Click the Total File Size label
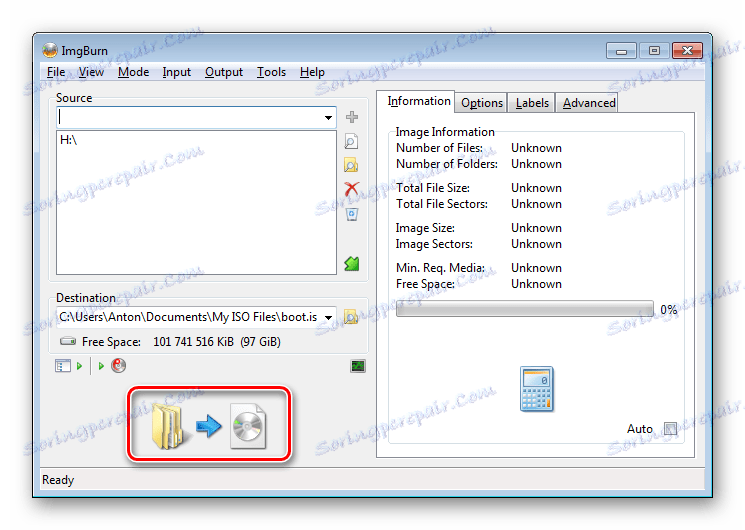745x530 pixels. 433,188
